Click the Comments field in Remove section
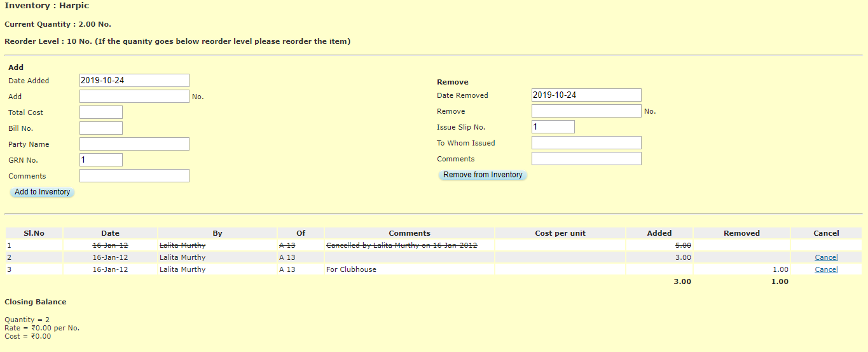Image resolution: width=868 pixels, height=352 pixels. click(x=586, y=159)
